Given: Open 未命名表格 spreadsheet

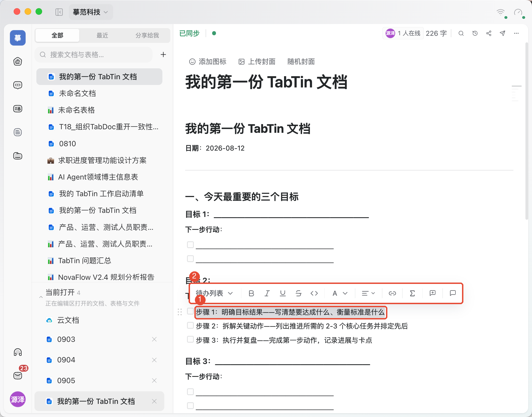Looking at the screenshot, I should point(99,110).
